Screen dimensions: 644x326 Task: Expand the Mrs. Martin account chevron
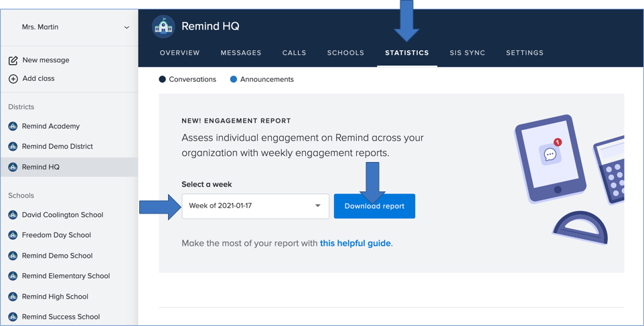pos(127,27)
